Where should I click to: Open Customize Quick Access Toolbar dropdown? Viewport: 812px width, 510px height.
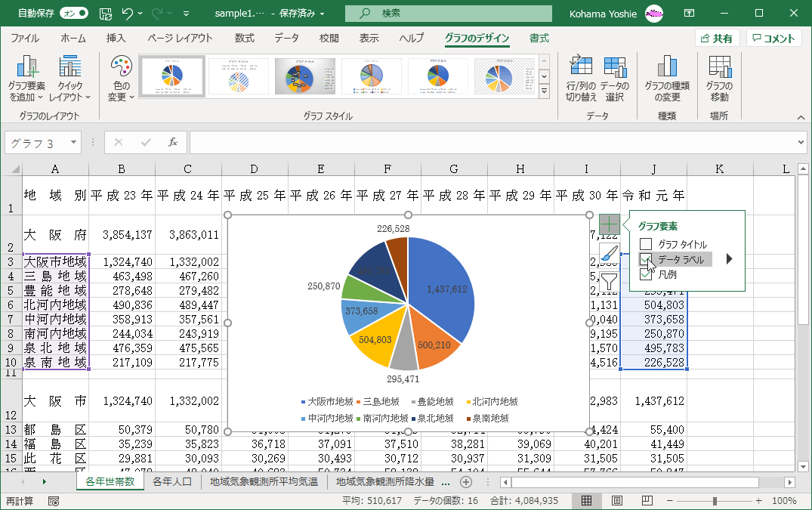click(x=186, y=14)
